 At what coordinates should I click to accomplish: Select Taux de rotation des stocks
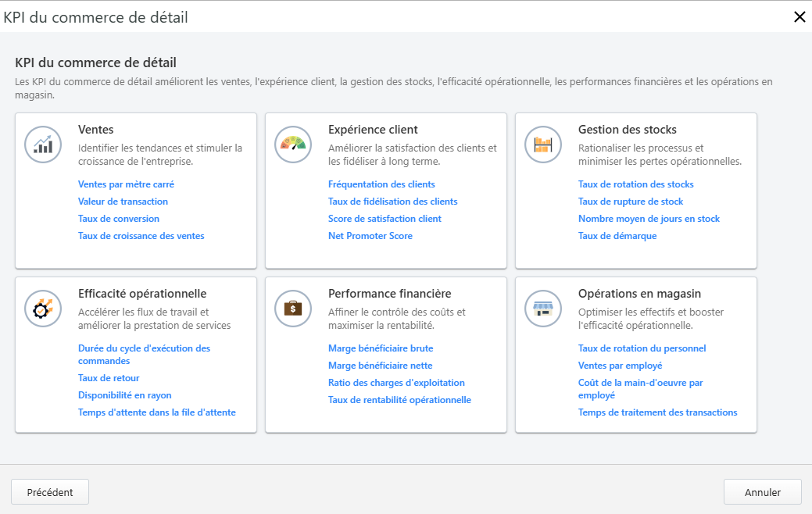pyautogui.click(x=635, y=184)
